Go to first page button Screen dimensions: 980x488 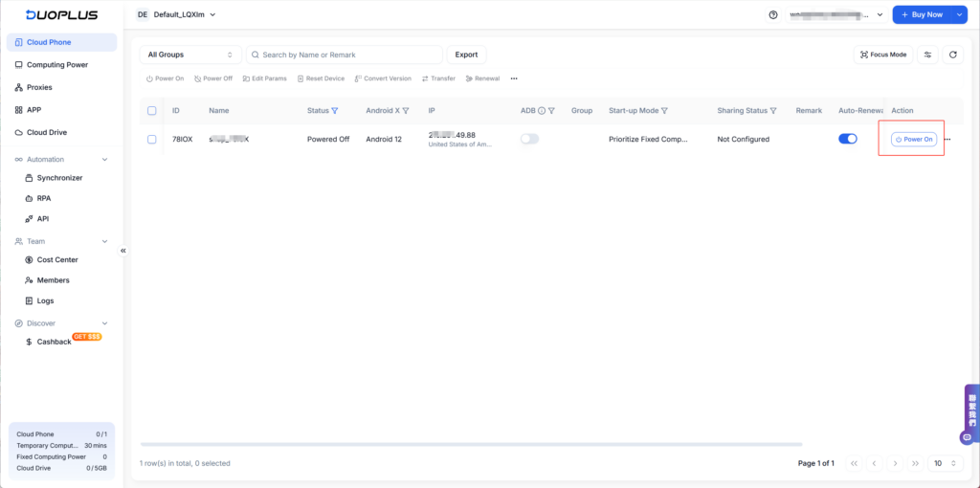(x=853, y=464)
